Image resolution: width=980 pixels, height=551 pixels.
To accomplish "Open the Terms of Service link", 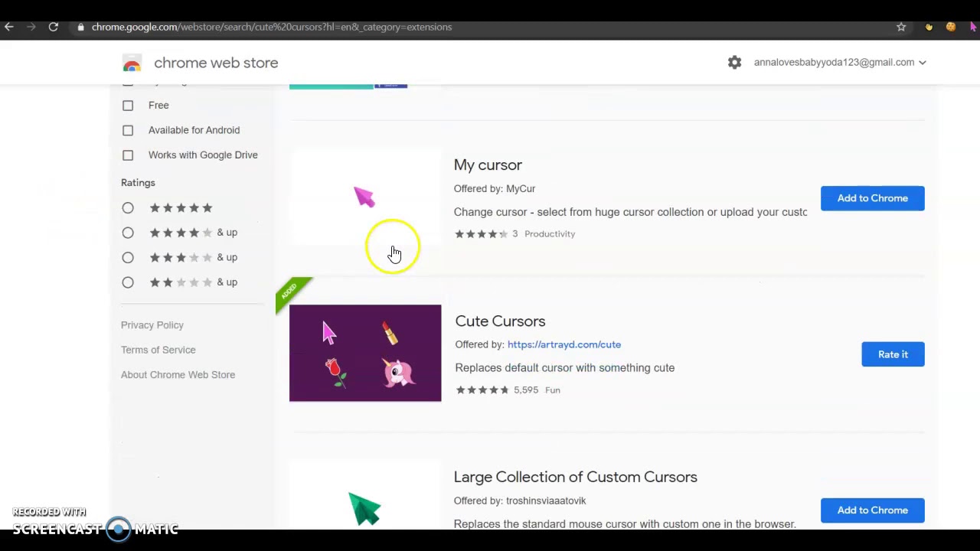I will coord(158,350).
